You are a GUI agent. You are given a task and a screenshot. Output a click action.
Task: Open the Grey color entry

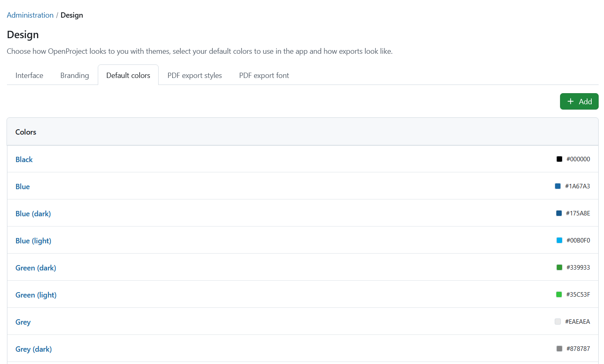point(23,322)
